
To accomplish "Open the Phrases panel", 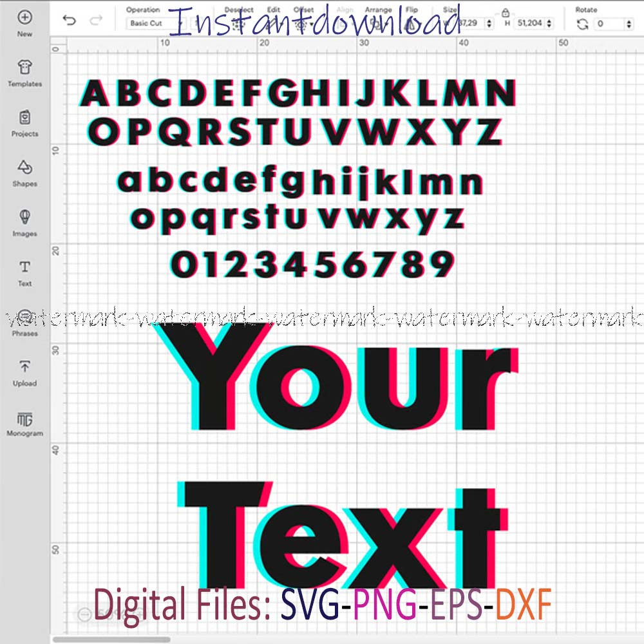I will pyautogui.click(x=24, y=319).
